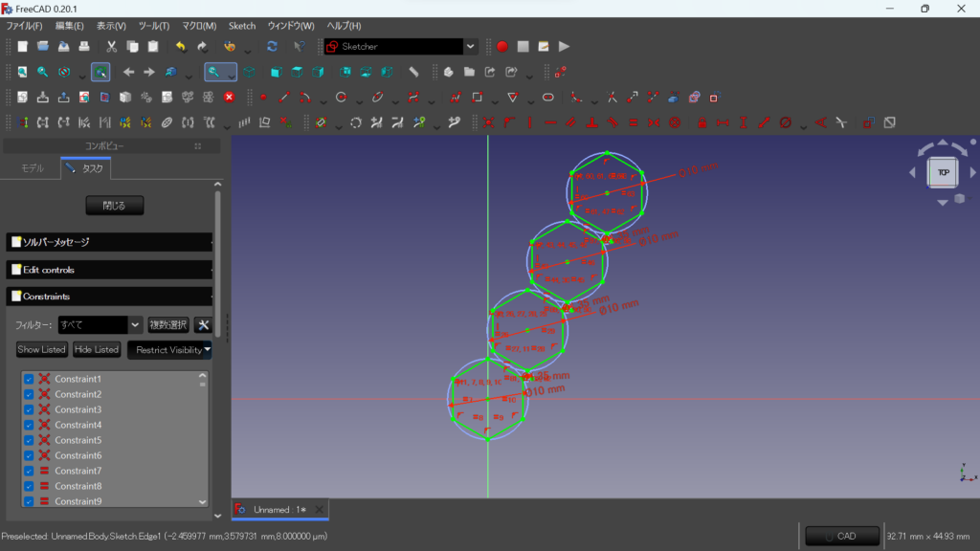The width and height of the screenshot is (980, 551).
Task: Select the create circle tool
Action: tap(342, 98)
